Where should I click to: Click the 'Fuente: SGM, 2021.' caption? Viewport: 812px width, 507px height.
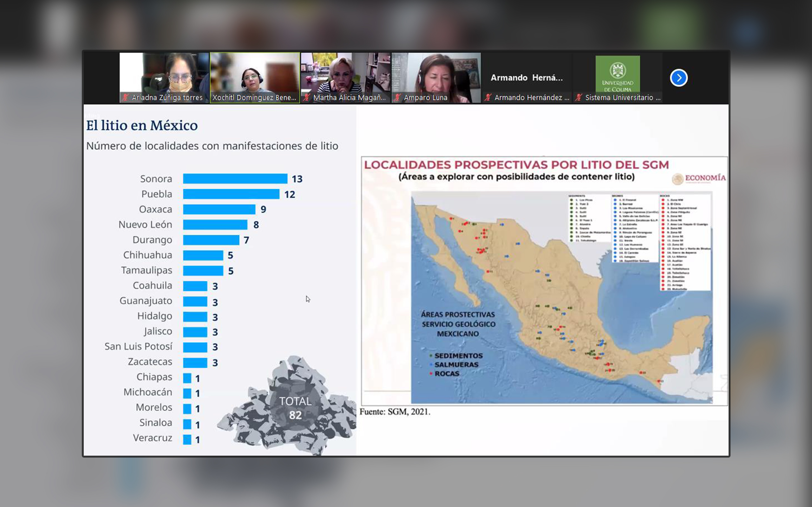pos(395,412)
